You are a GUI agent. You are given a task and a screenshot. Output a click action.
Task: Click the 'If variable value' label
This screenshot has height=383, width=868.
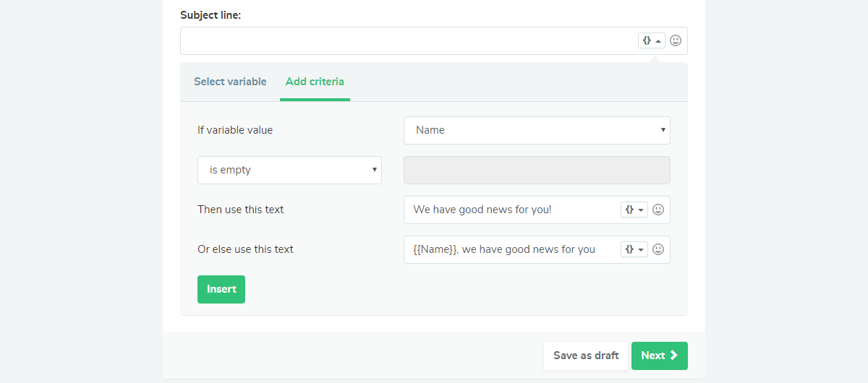click(x=235, y=130)
